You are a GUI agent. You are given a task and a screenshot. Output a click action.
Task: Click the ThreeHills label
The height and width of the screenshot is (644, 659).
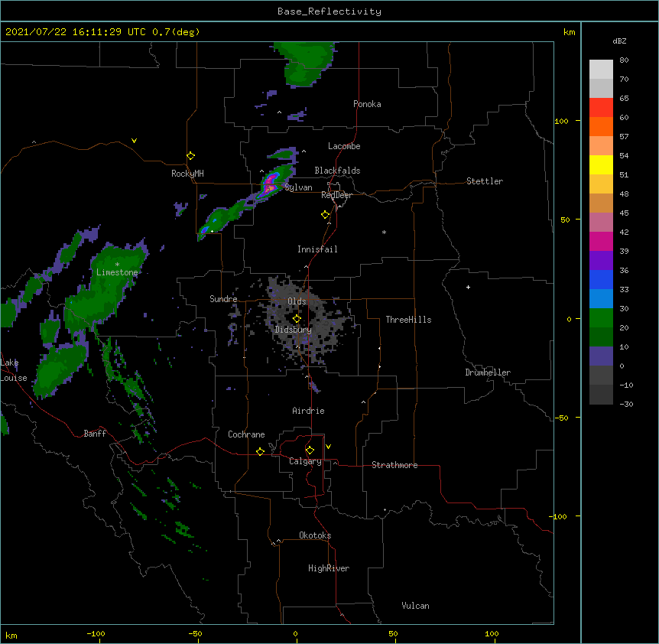tap(408, 320)
